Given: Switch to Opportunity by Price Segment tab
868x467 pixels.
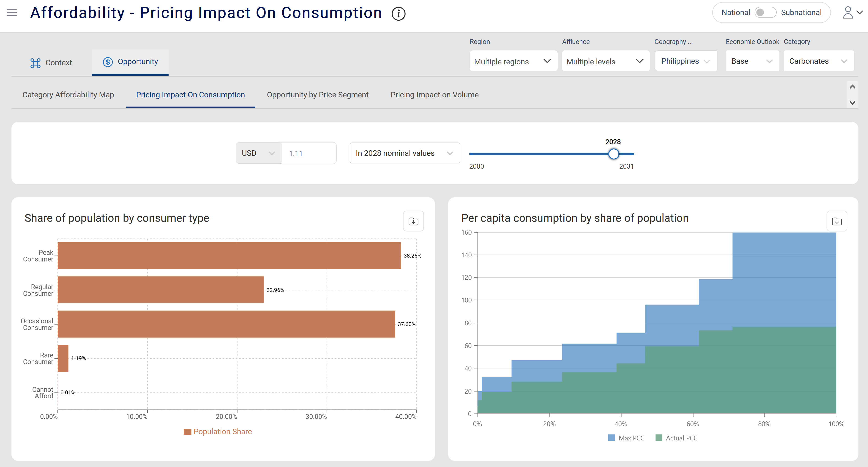Looking at the screenshot, I should click(317, 95).
